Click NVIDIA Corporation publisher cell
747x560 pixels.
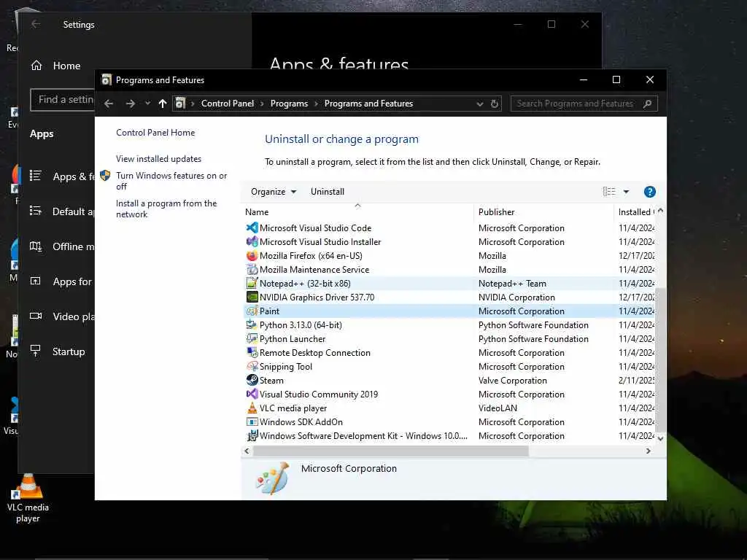[516, 297]
